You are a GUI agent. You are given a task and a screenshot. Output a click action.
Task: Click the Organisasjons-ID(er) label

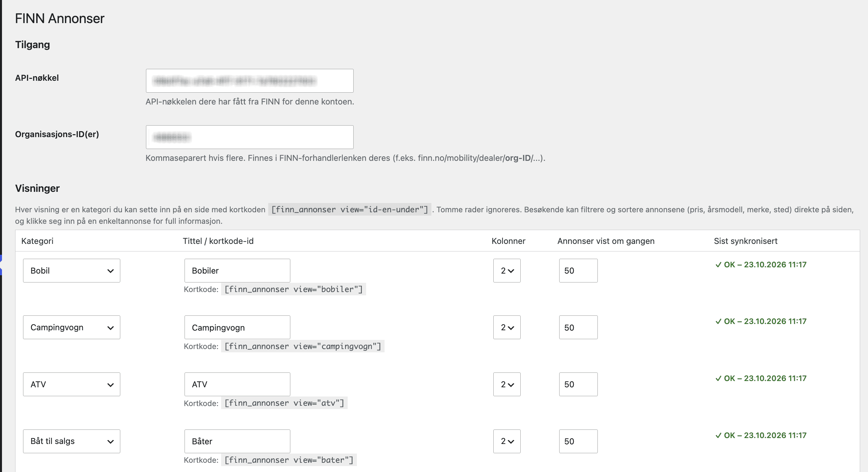57,134
